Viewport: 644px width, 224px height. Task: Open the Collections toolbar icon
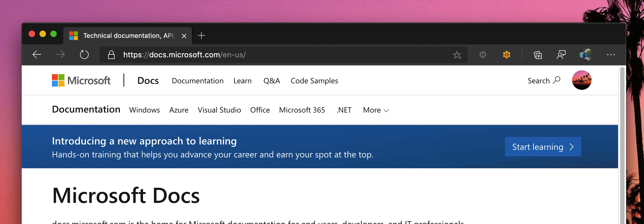point(538,55)
